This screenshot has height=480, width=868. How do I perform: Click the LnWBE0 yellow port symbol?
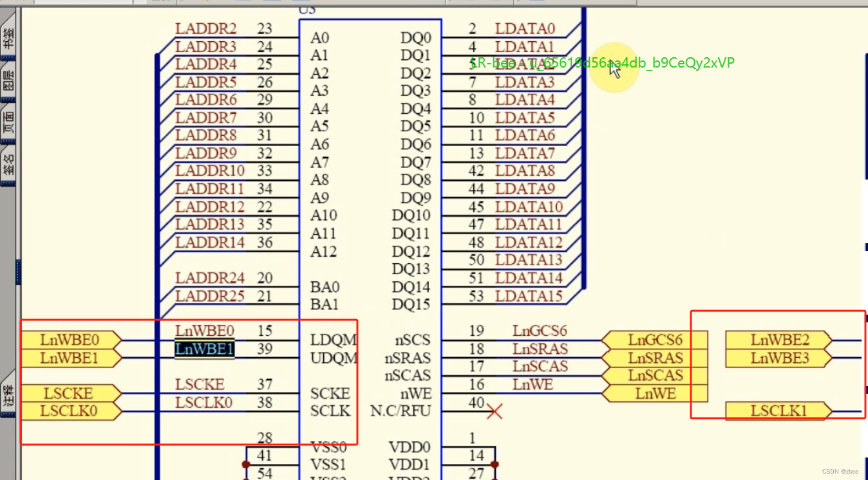(x=71, y=340)
